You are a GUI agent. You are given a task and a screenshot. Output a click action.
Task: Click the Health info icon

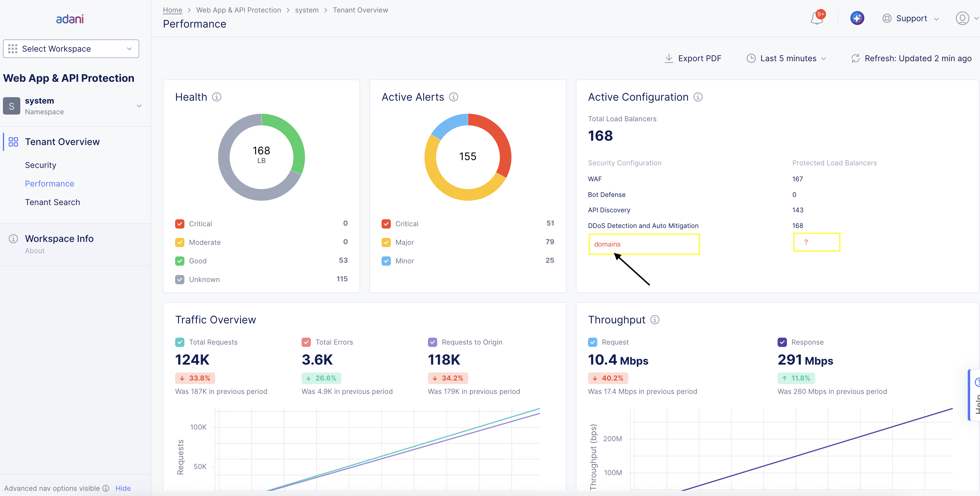(217, 97)
